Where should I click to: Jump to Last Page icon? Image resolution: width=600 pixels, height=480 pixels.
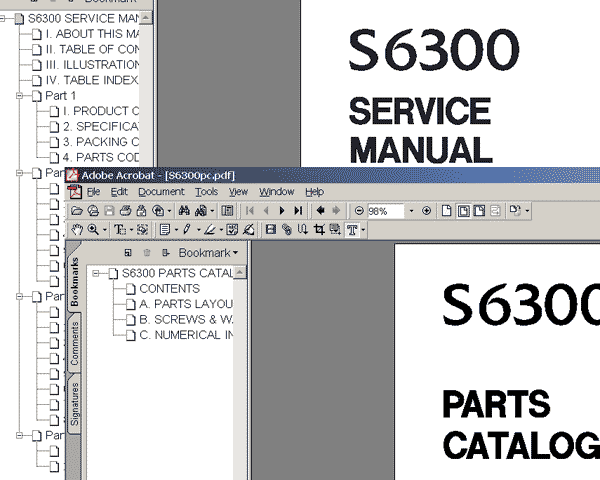[x=298, y=211]
